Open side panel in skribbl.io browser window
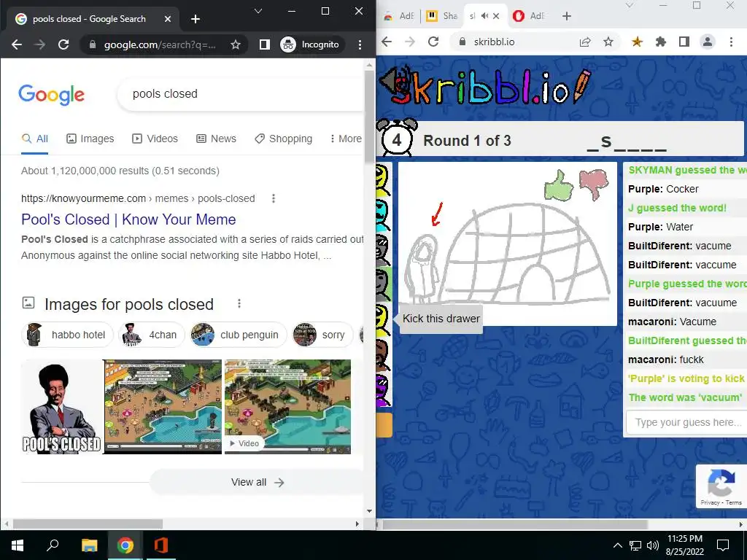This screenshot has height=560, width=747. pyautogui.click(x=684, y=42)
